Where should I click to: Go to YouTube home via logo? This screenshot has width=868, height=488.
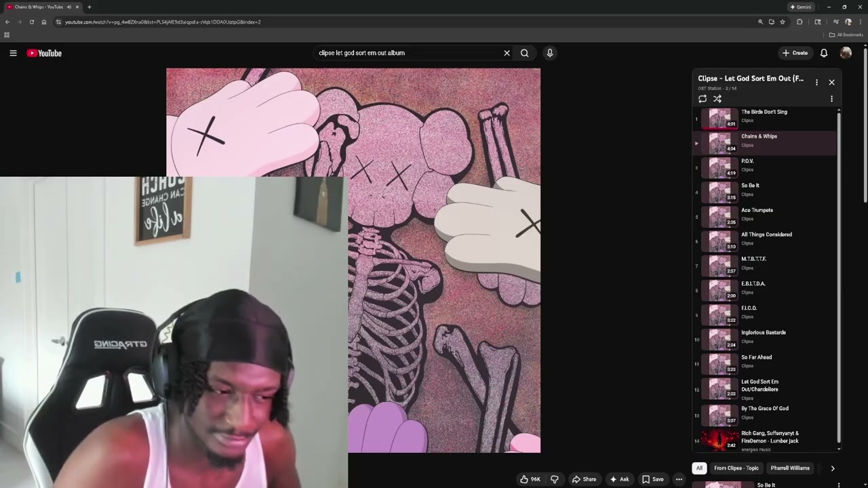tap(44, 53)
